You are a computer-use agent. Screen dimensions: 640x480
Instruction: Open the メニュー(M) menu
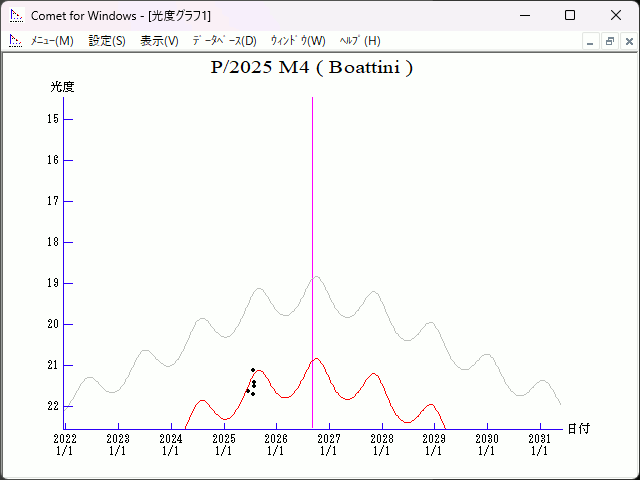[x=52, y=41]
